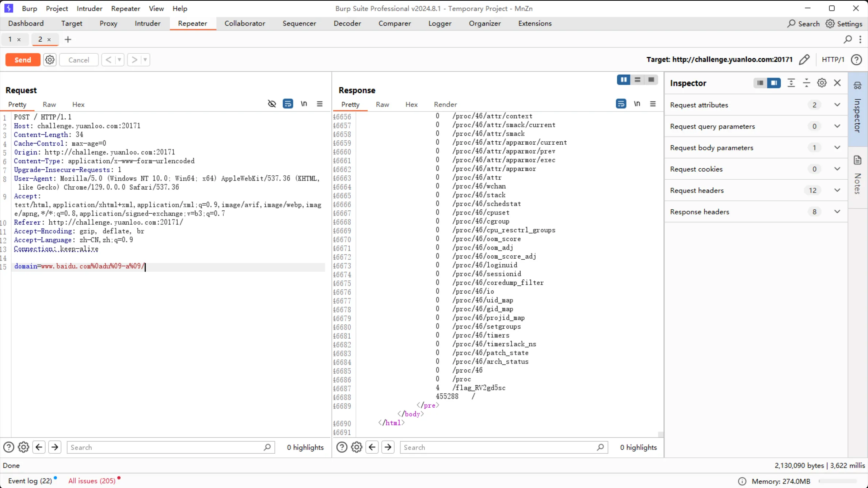Open request send options gear icon

[x=50, y=60]
